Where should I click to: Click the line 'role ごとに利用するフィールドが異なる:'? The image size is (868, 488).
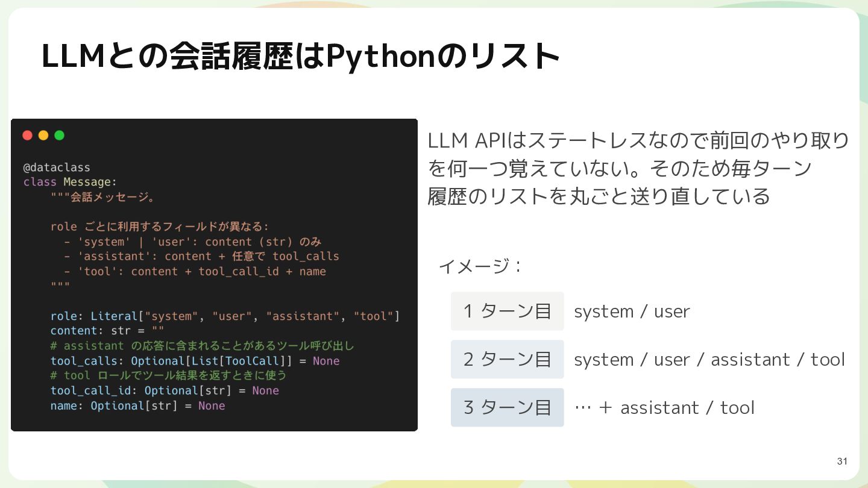tap(159, 227)
